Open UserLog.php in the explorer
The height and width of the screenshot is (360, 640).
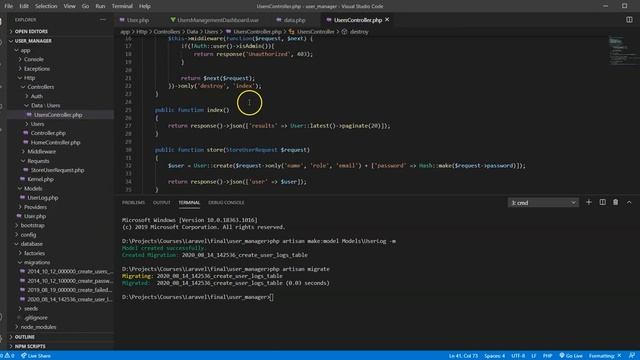(43, 198)
